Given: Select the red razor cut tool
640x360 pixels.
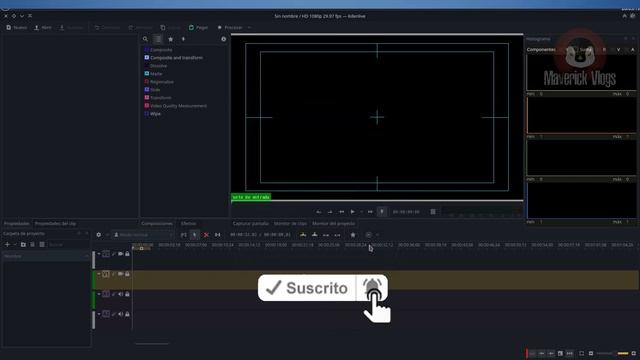Looking at the screenshot, I should point(206,235).
